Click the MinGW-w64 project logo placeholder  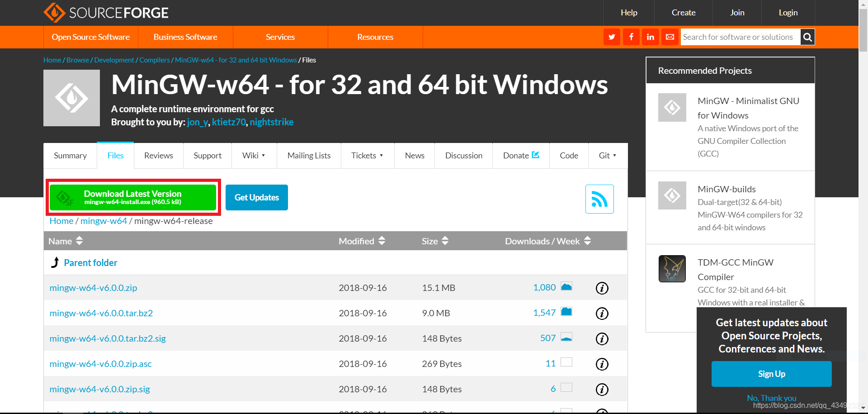pyautogui.click(x=71, y=98)
